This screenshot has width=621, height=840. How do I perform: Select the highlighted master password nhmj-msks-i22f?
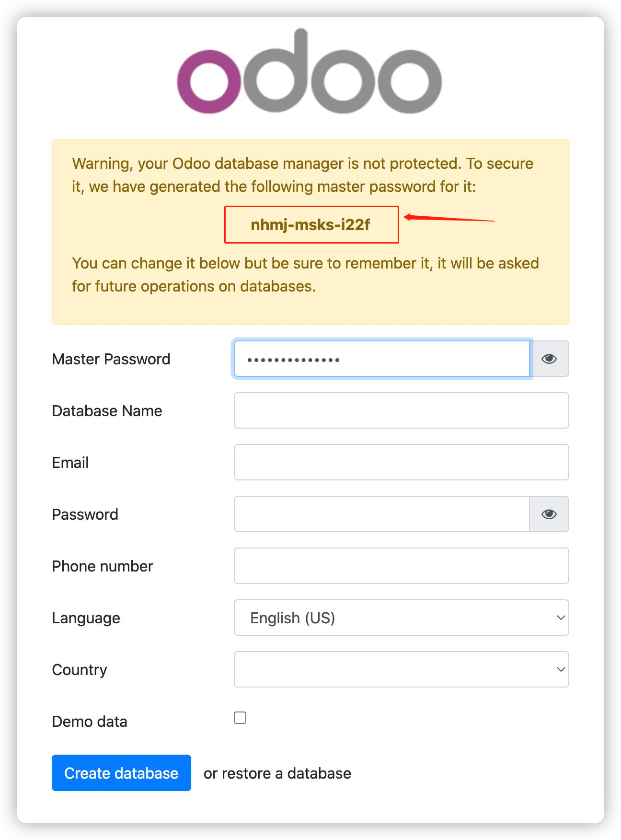pos(311,224)
